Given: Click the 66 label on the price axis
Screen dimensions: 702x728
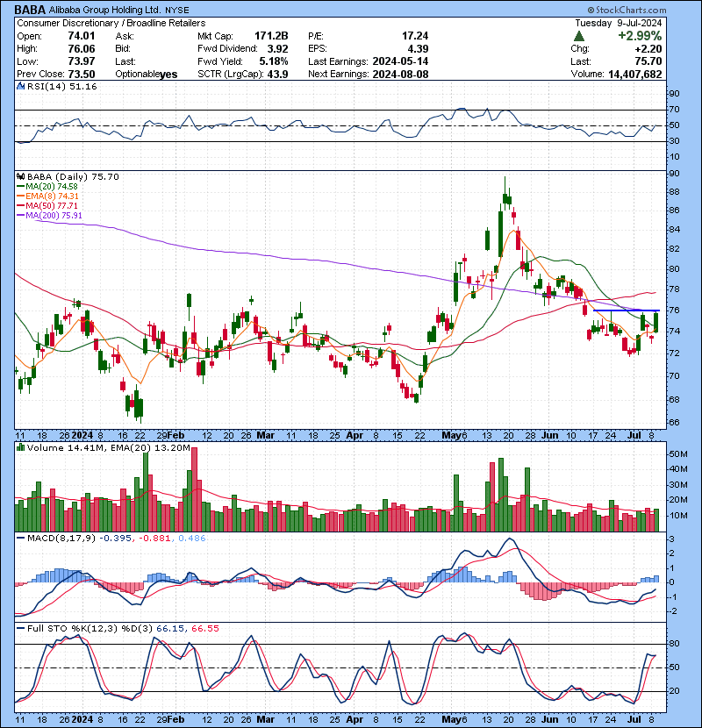Looking at the screenshot, I should (x=674, y=423).
